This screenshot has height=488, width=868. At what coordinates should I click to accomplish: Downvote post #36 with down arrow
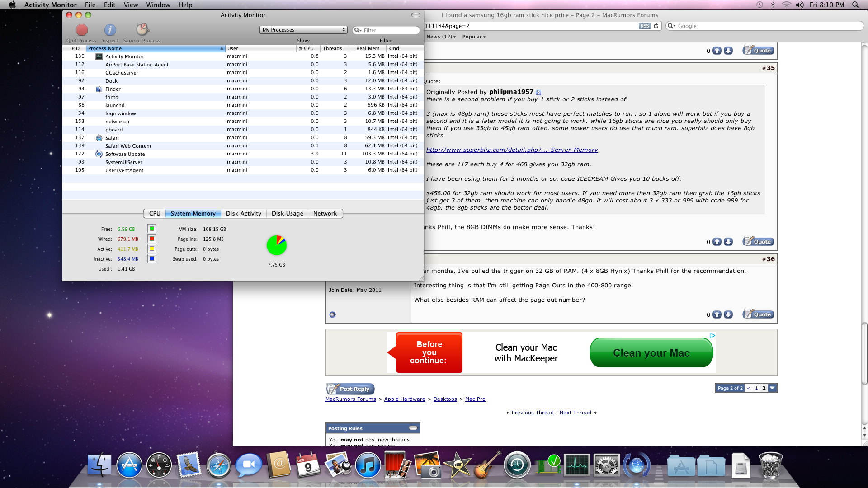coord(728,315)
